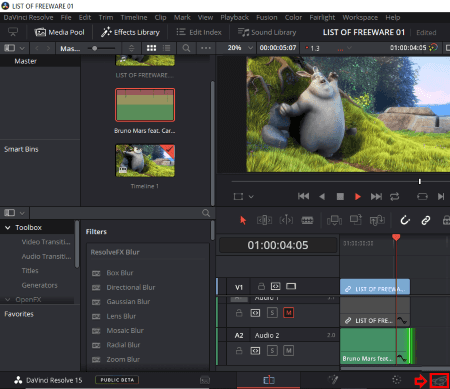This screenshot has height=389, width=450.
Task: Collapse the Toolbox tree
Action: (8, 228)
